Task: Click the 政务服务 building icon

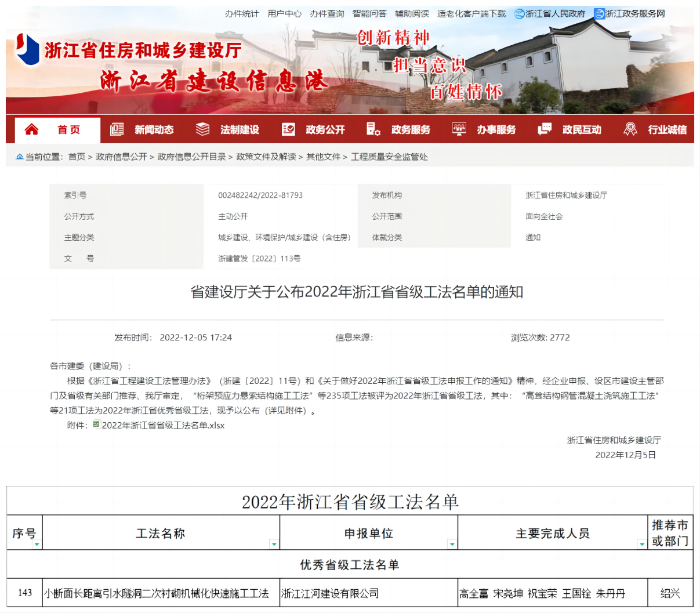Action: point(373,129)
